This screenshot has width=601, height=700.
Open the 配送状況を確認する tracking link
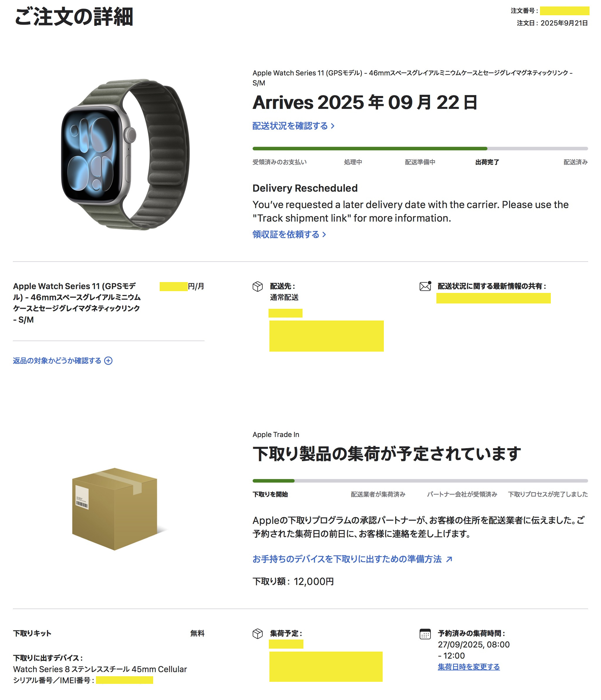[x=293, y=126]
